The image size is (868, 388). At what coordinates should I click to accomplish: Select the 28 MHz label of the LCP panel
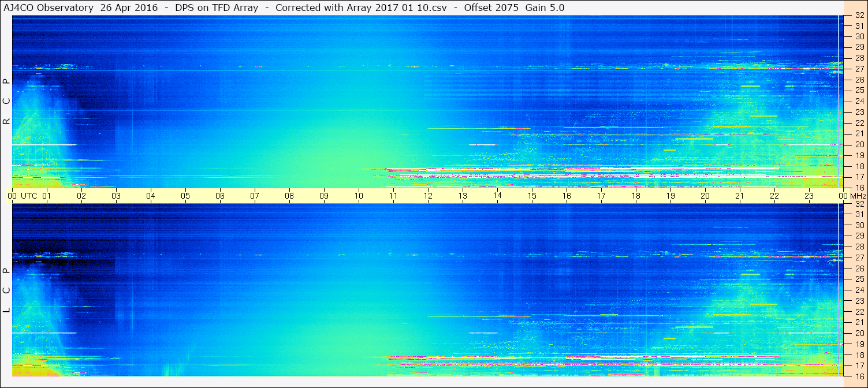point(859,247)
